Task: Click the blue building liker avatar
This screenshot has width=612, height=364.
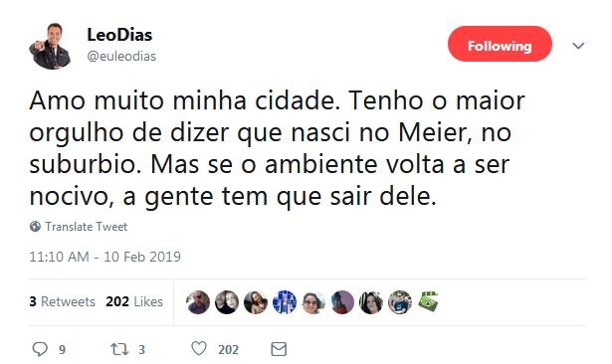Action: pos(285,302)
